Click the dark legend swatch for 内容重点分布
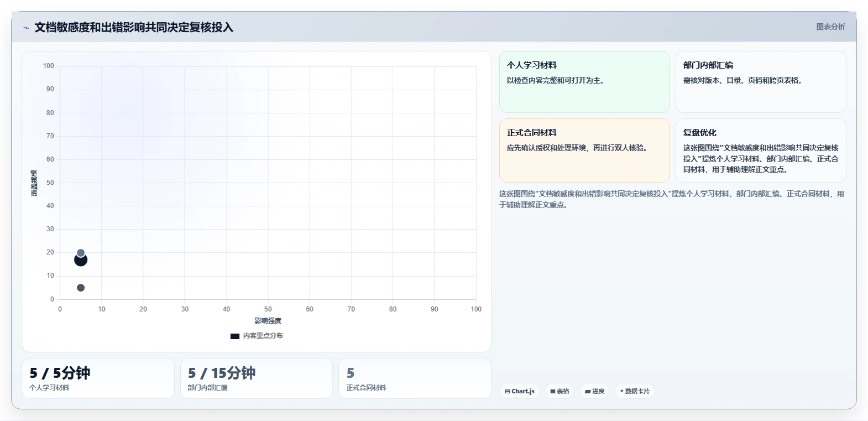 pyautogui.click(x=235, y=336)
